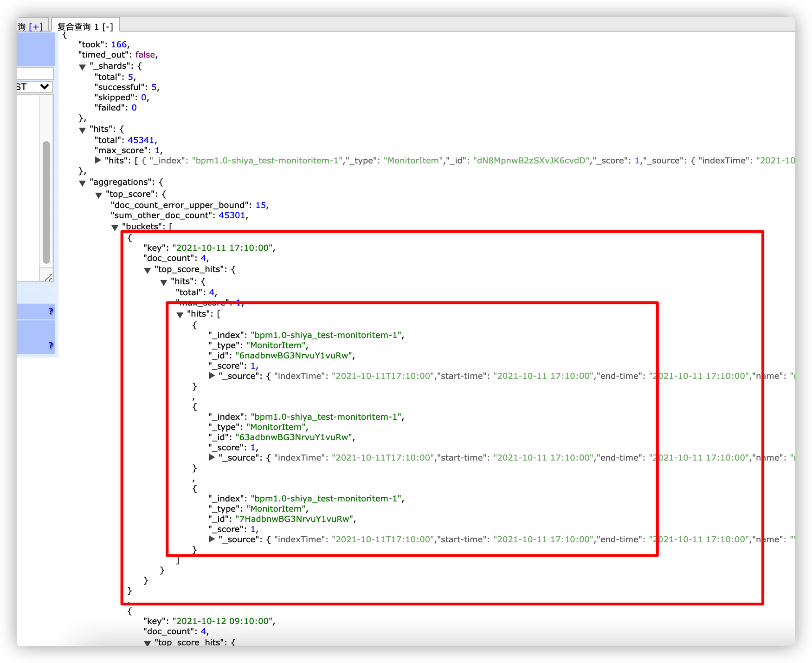Open the HTTP method dropdown ending in "ST"
Screen dimensions: 812x663
pyautogui.click(x=34, y=87)
